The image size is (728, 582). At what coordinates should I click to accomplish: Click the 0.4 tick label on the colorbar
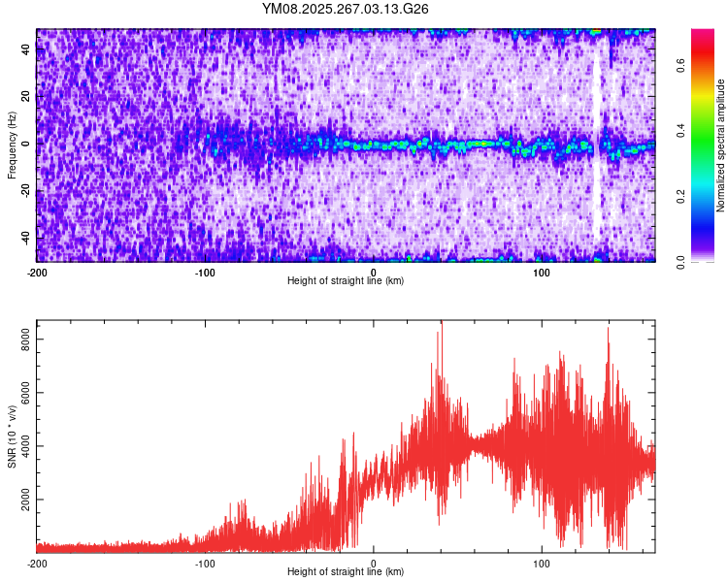coord(682,131)
